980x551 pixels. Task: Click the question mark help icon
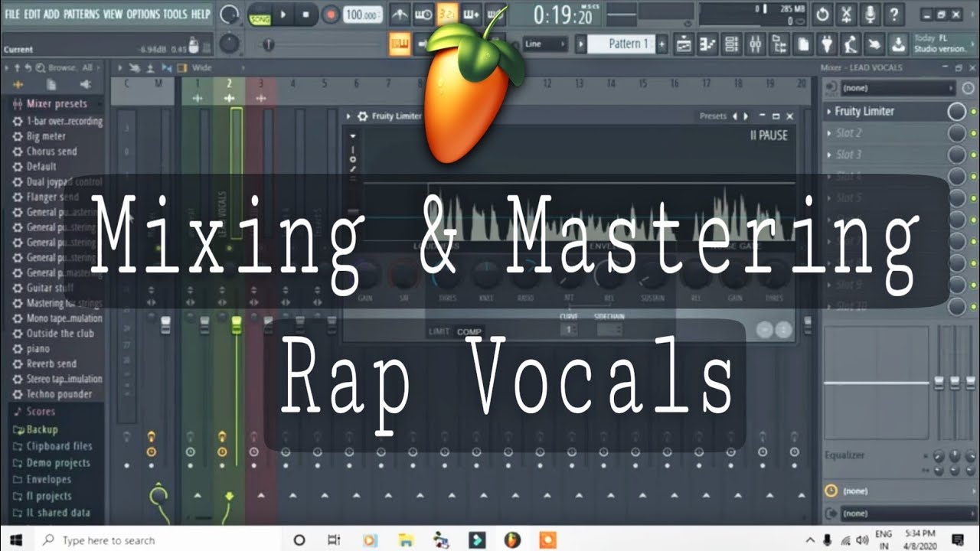[x=893, y=14]
